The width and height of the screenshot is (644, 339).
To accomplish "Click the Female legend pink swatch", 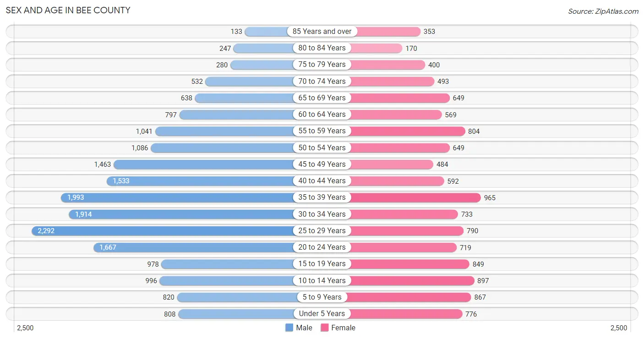I will click(x=325, y=328).
